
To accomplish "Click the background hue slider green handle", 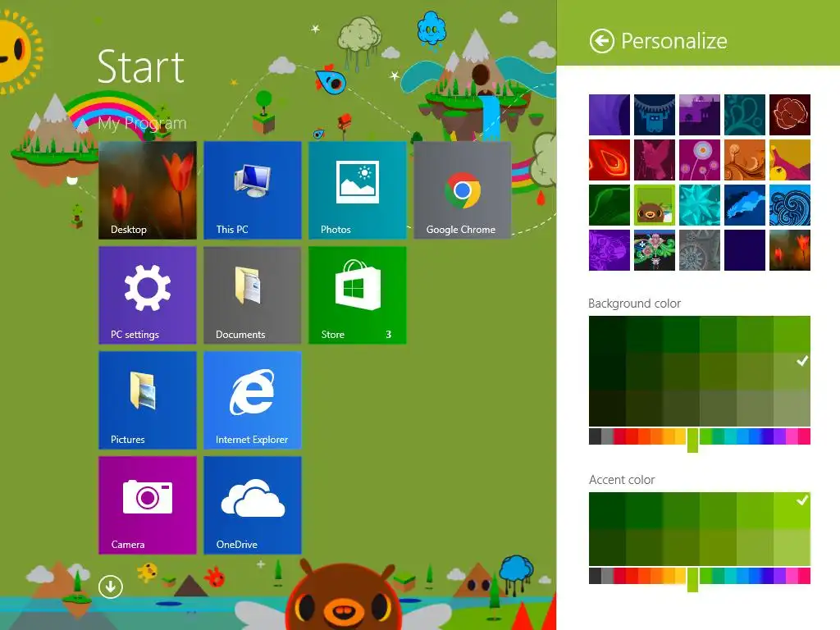I will click(x=692, y=440).
